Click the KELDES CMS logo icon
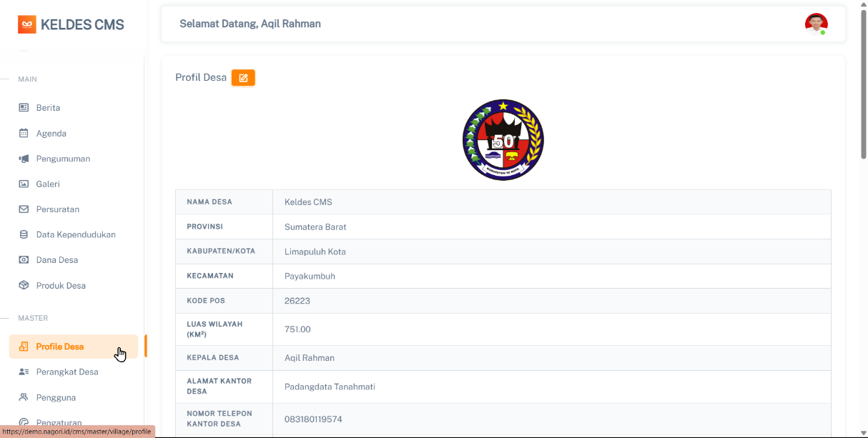The height and width of the screenshot is (438, 868). 27,25
